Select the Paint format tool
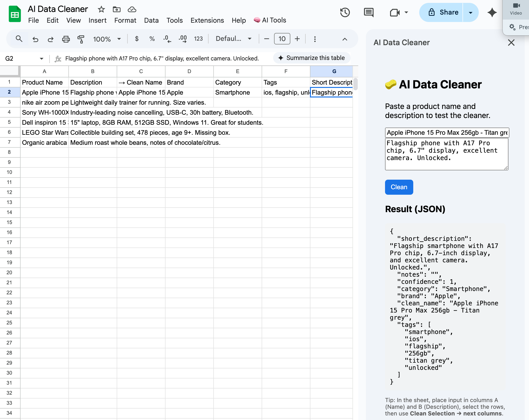529x420 pixels. [x=81, y=39]
